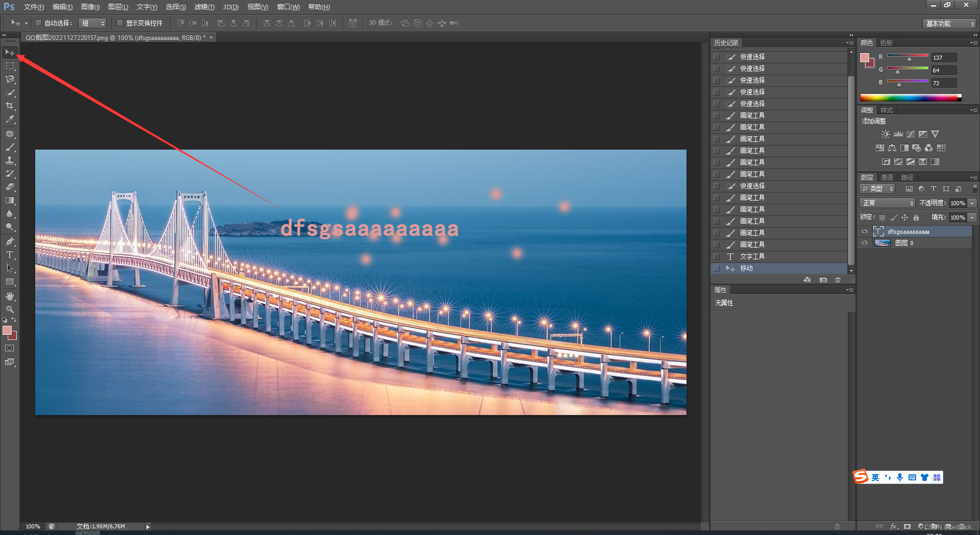Select the Rectangular Marquee tool
Screen dimensions: 980x535
pyautogui.click(x=10, y=66)
